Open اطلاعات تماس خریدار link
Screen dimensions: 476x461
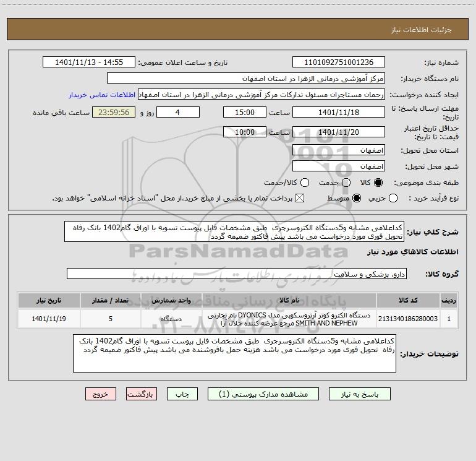(102, 95)
